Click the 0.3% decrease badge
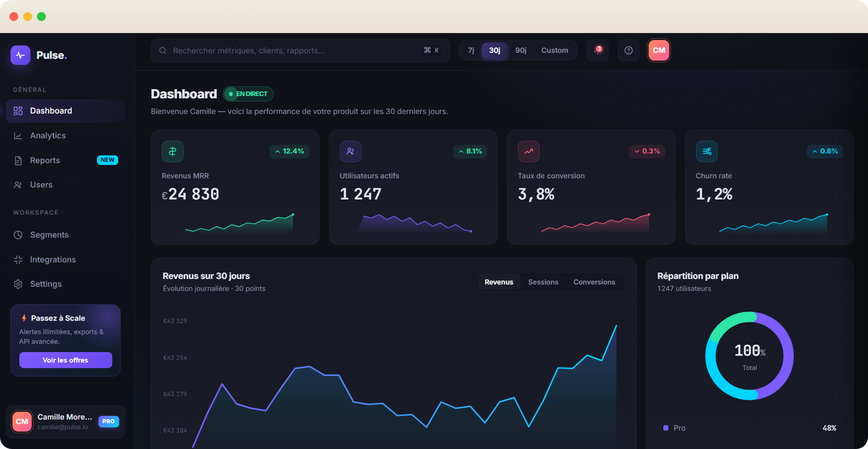Viewport: 868px width, 449px height. pos(647,151)
